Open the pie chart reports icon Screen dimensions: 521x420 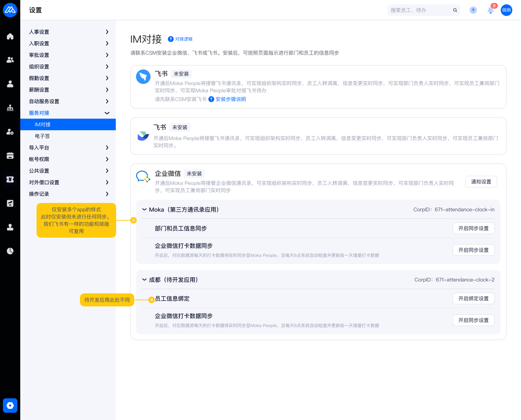(10, 251)
